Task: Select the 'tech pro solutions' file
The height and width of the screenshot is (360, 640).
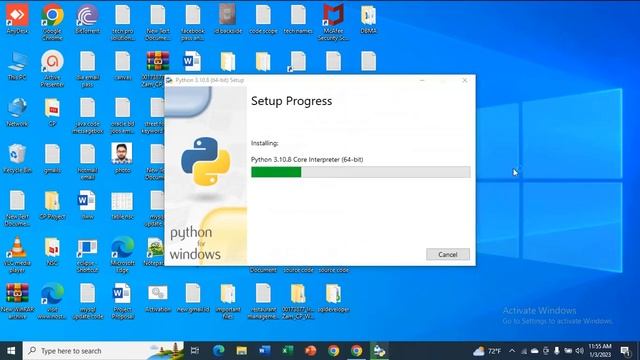Action: pyautogui.click(x=122, y=22)
